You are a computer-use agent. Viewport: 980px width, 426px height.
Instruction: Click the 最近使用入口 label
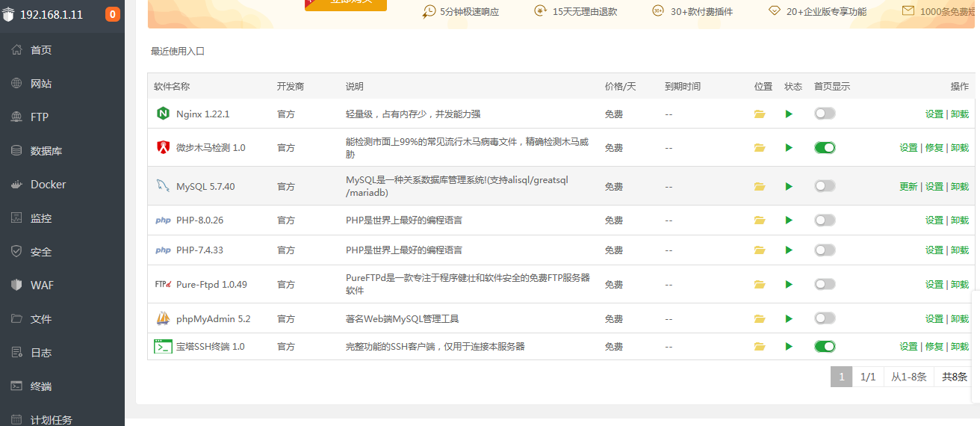(178, 52)
